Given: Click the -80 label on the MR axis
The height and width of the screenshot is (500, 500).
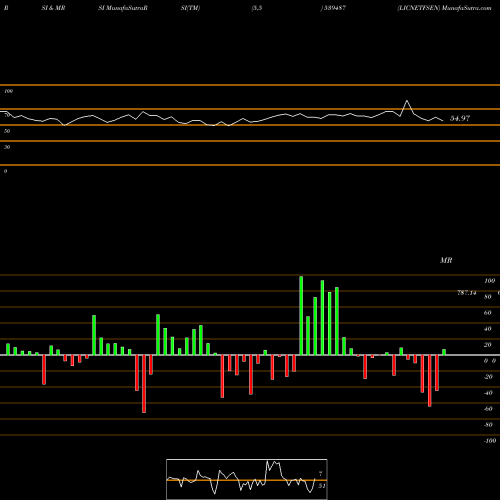Looking at the screenshot, I should point(488,425).
